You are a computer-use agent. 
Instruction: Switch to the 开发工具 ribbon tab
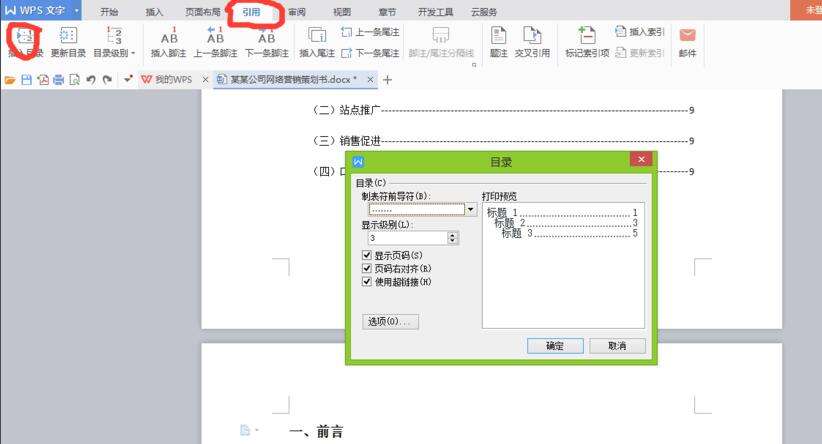(435, 12)
